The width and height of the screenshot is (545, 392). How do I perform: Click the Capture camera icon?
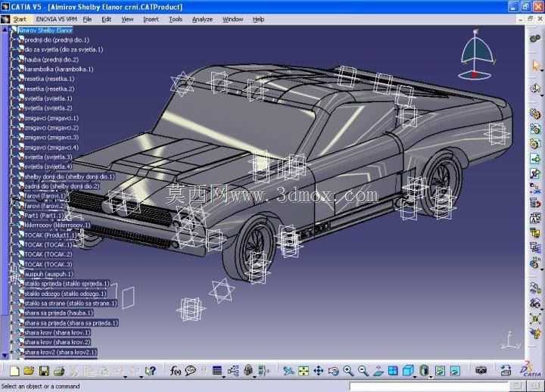click(x=481, y=371)
